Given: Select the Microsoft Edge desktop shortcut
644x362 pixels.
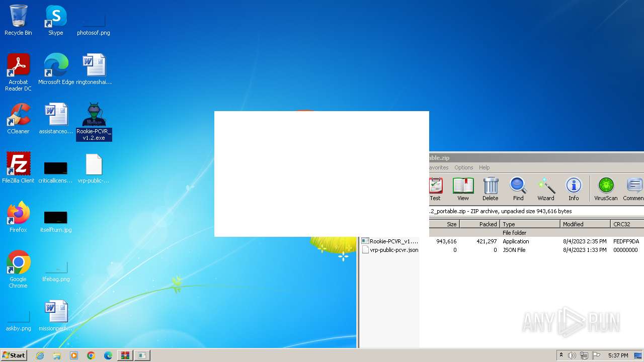Looking at the screenshot, I should tap(56, 69).
